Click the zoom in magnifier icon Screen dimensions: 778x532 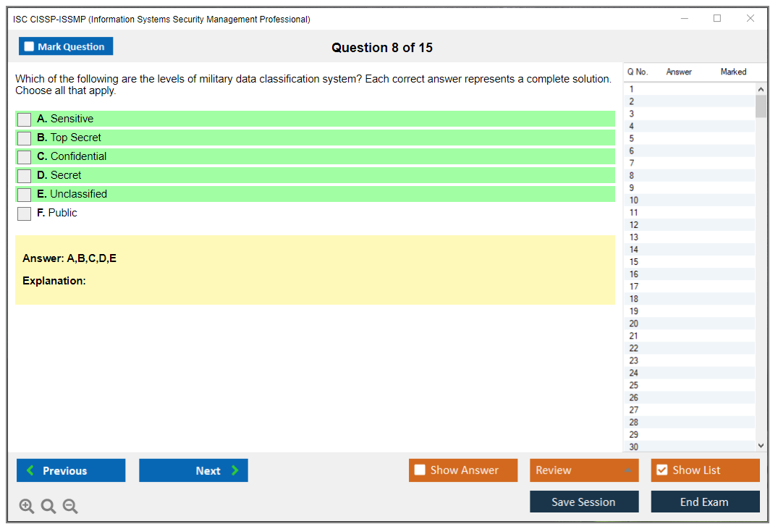tap(27, 506)
